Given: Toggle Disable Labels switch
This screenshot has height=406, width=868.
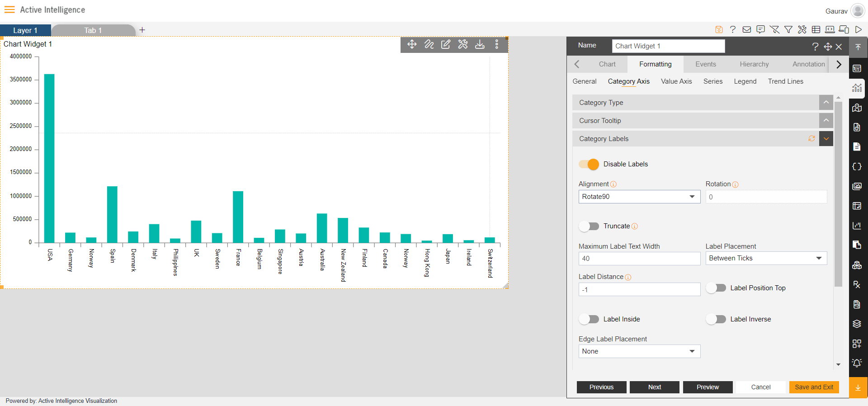Looking at the screenshot, I should coord(589,164).
